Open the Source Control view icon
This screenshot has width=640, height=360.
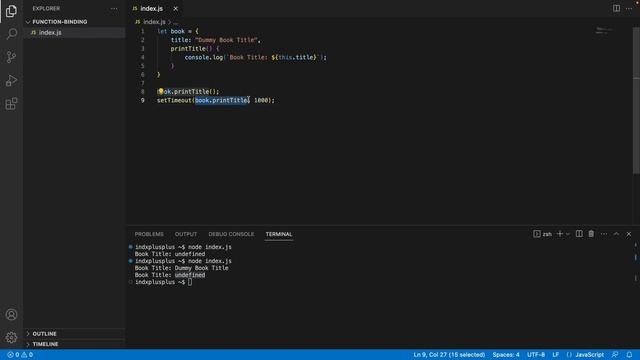pyautogui.click(x=11, y=57)
